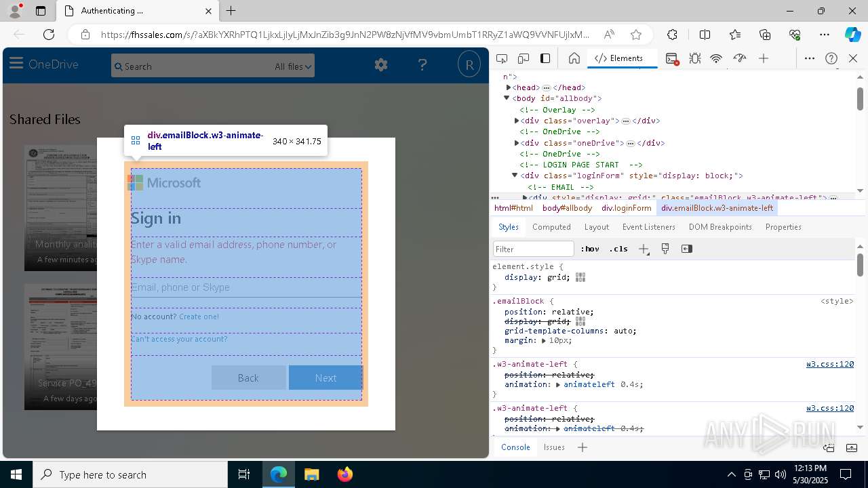Open File Explorer from taskbar
868x488 pixels.
[312, 474]
